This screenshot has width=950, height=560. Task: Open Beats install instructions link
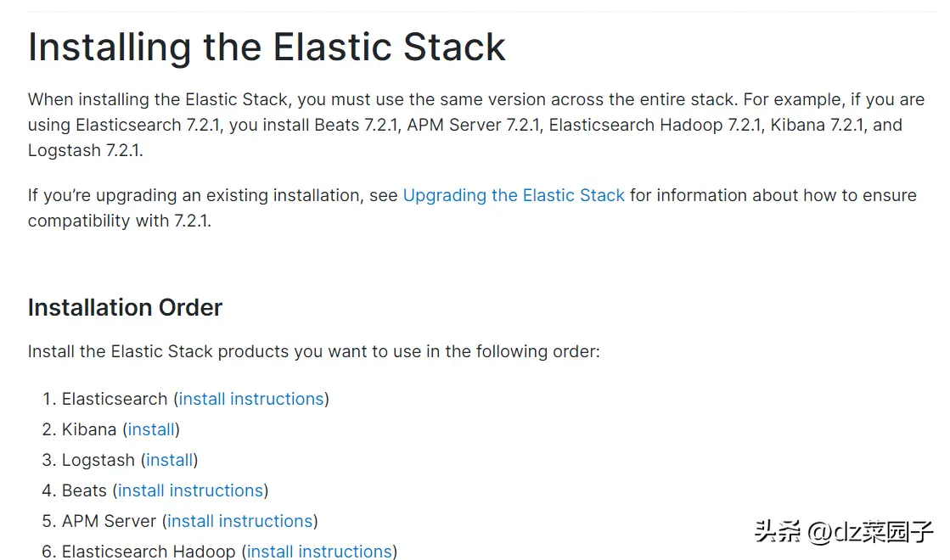(x=190, y=490)
